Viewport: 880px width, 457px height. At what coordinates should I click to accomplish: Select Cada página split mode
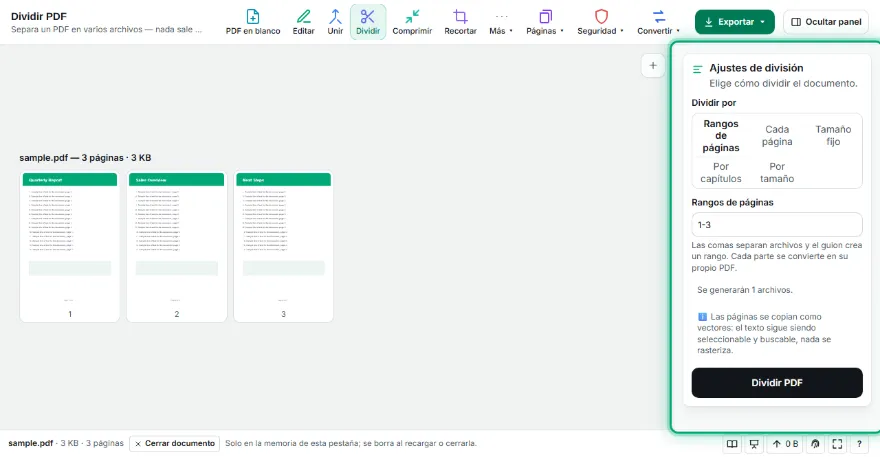pyautogui.click(x=777, y=135)
